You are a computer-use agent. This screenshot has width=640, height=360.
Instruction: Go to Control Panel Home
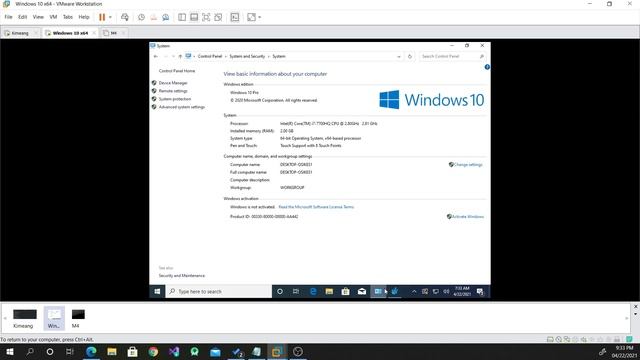coord(177,71)
